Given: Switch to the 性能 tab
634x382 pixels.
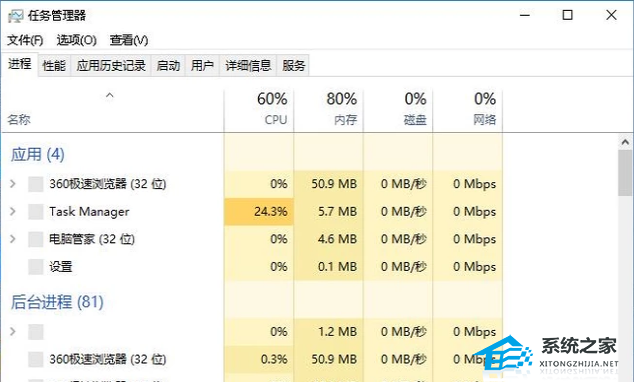Looking at the screenshot, I should [54, 65].
